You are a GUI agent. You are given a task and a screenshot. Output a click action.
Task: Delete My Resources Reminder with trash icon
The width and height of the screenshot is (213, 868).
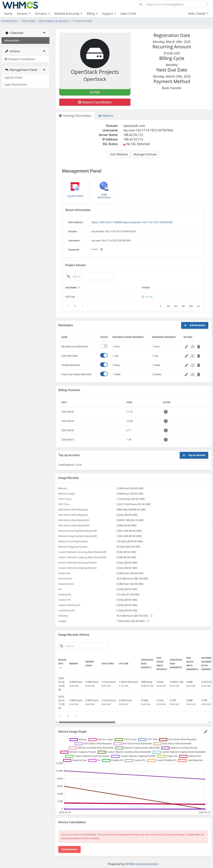199,346
